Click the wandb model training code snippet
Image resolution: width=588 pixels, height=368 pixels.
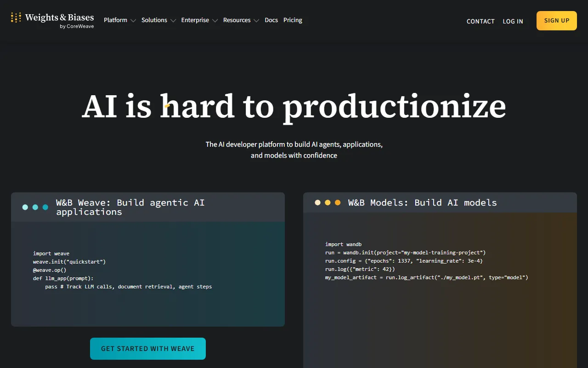(x=426, y=261)
